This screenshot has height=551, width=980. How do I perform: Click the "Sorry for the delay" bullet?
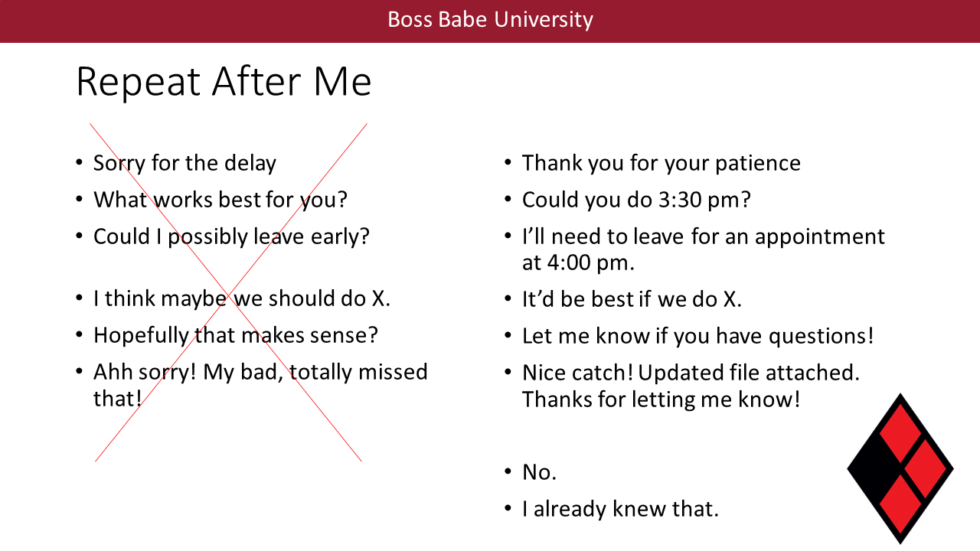pyautogui.click(x=185, y=163)
